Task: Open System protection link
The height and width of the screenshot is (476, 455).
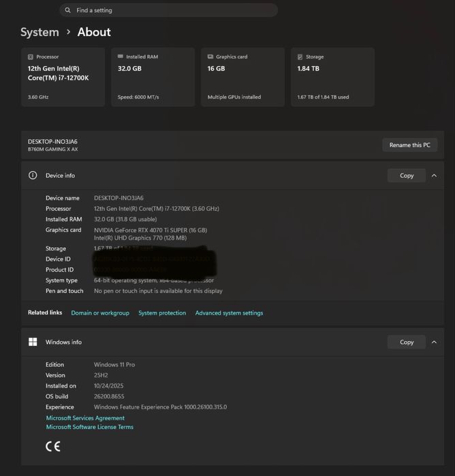Action: tap(162, 313)
